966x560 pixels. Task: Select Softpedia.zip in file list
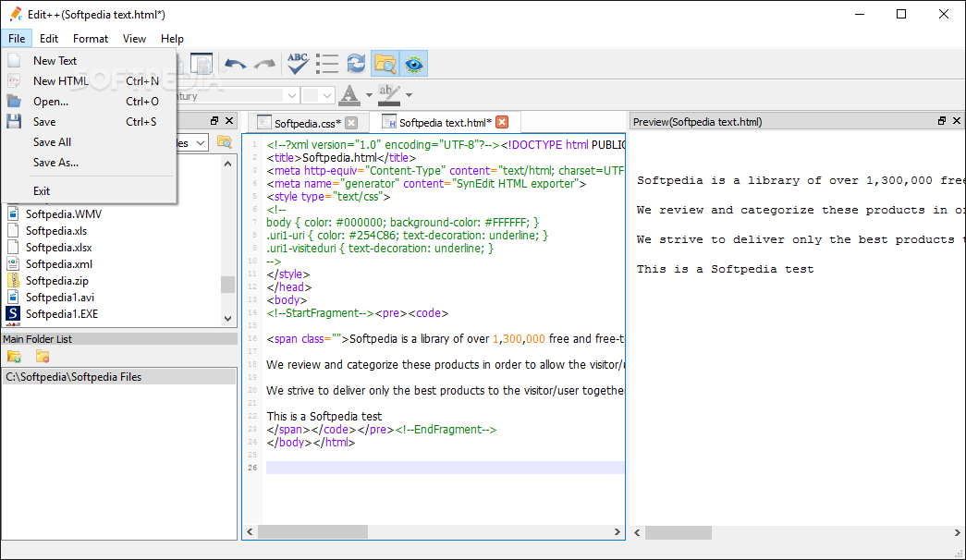pos(57,280)
